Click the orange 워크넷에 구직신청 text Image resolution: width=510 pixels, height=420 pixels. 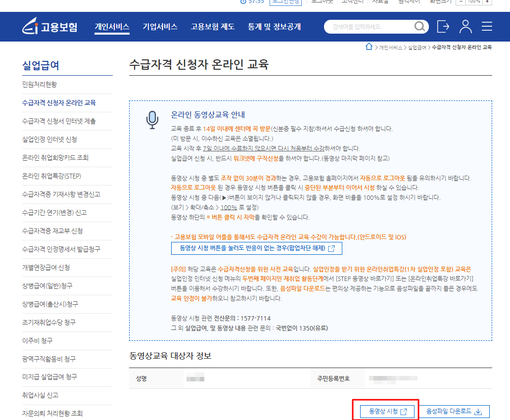pyautogui.click(x=256, y=158)
